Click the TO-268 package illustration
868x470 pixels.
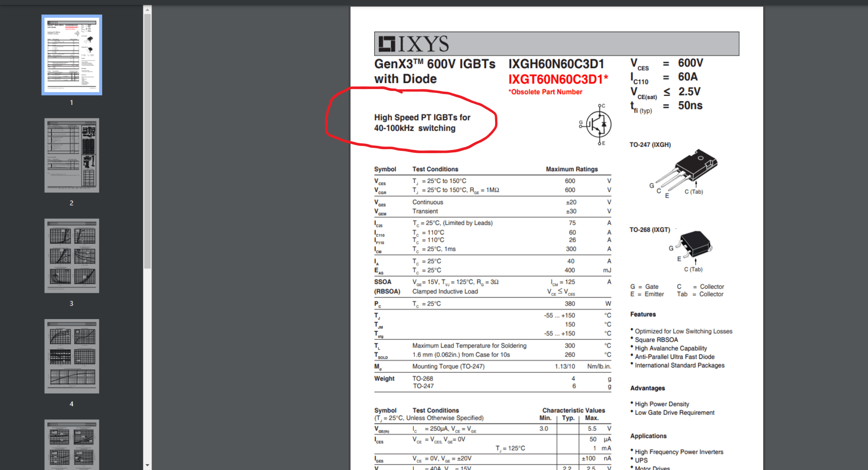coord(694,245)
